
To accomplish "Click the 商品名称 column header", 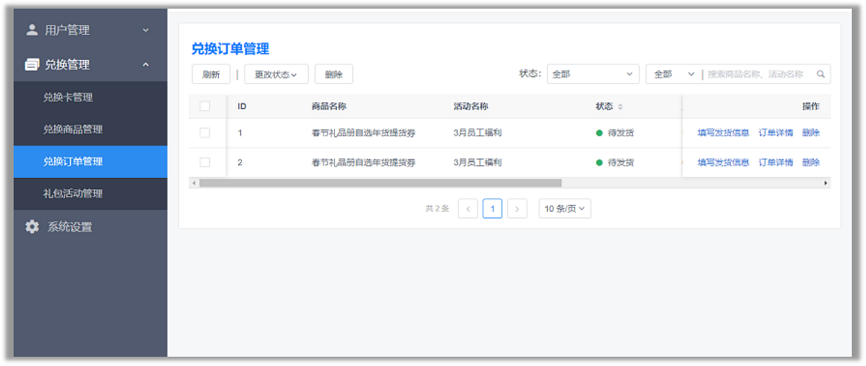I will tap(329, 106).
